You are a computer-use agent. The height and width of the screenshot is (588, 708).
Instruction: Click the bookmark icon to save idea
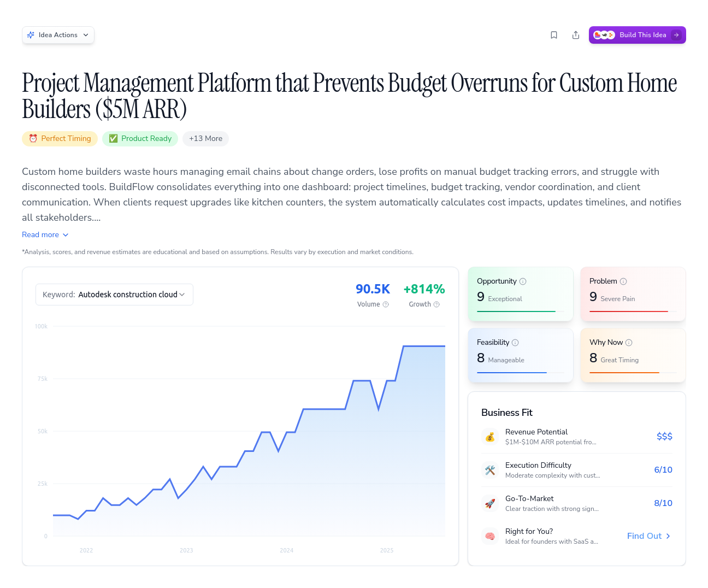(554, 35)
